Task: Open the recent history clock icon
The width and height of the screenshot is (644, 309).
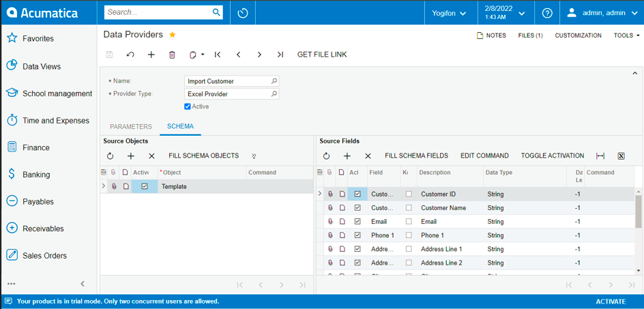Action: [x=243, y=13]
